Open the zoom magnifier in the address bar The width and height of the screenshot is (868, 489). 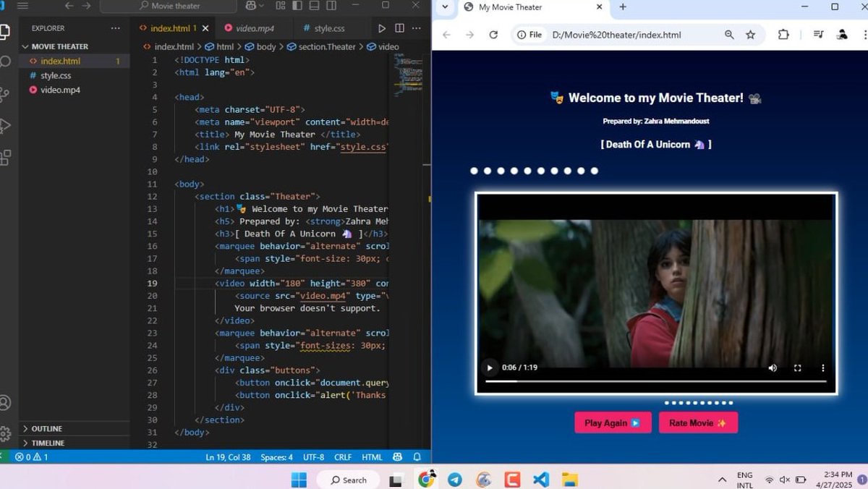pyautogui.click(x=729, y=35)
